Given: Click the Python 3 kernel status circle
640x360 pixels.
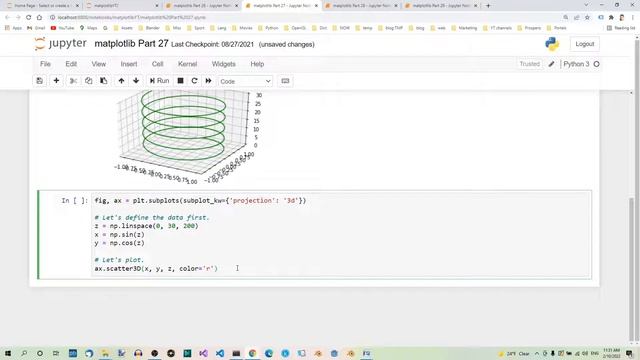Looking at the screenshot, I should [x=596, y=64].
